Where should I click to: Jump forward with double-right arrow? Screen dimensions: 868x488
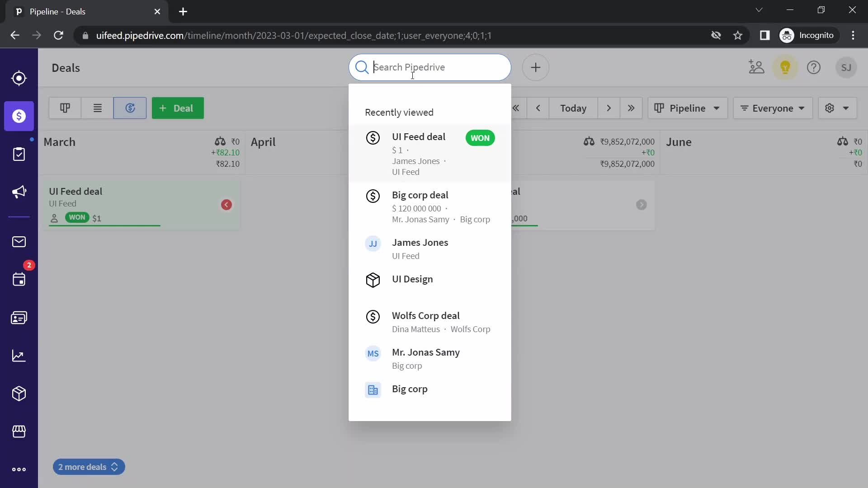tap(631, 108)
